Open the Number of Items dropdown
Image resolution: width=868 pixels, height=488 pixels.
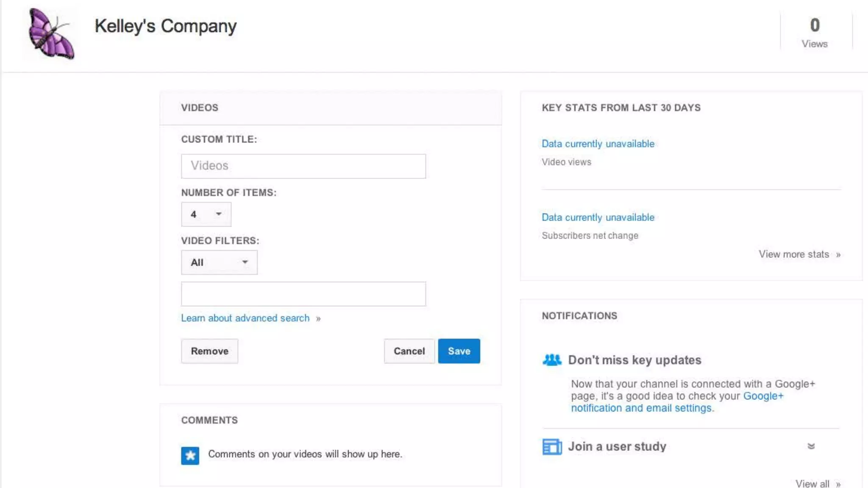206,214
